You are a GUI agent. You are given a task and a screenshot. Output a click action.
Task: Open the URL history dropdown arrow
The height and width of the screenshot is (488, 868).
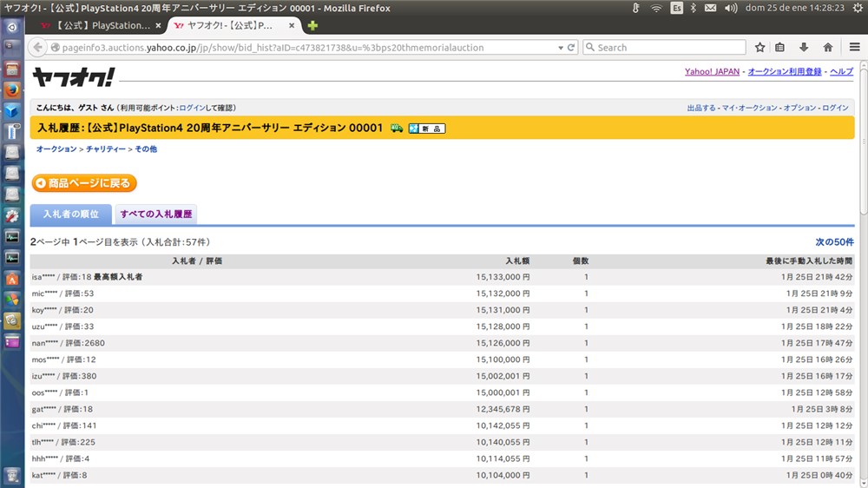pos(560,48)
